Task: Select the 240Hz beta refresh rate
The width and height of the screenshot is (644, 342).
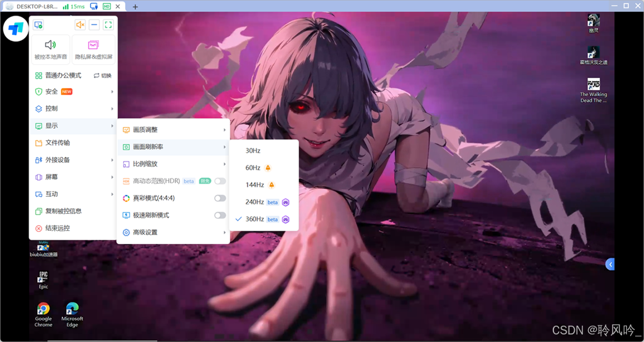Action: 264,202
